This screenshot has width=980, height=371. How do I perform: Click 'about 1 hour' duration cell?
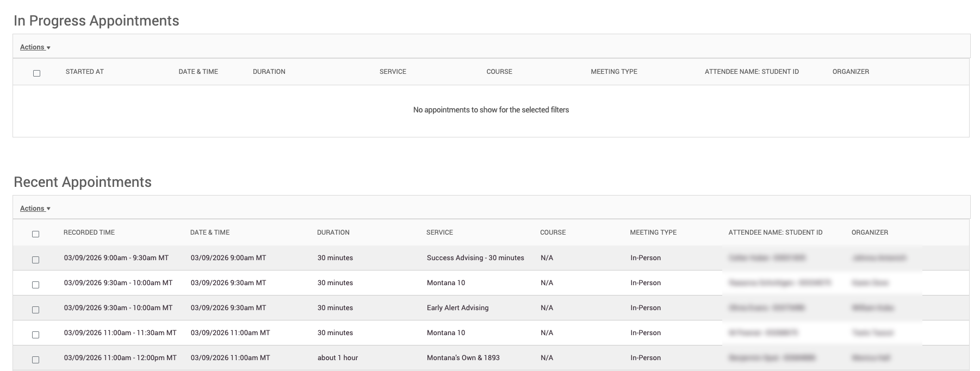(x=338, y=358)
